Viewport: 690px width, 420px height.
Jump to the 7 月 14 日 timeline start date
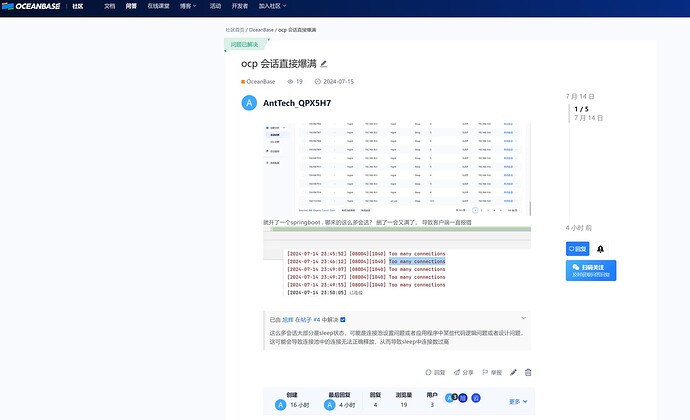click(580, 96)
